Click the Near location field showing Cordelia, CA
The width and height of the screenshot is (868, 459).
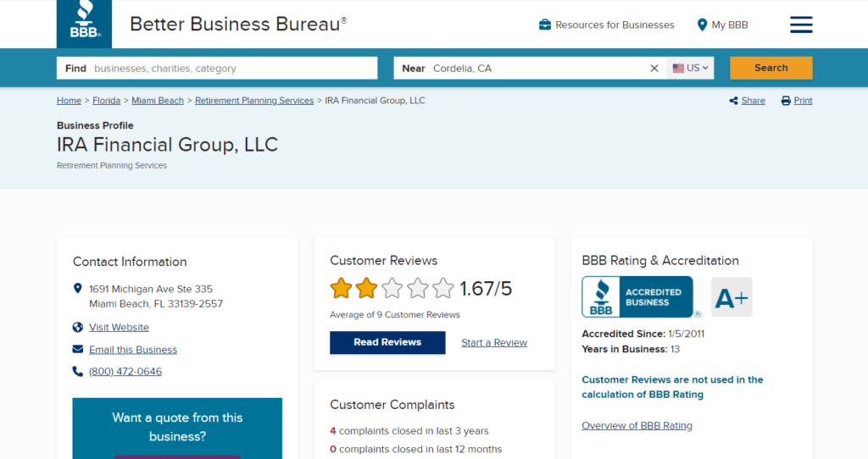coord(531,68)
